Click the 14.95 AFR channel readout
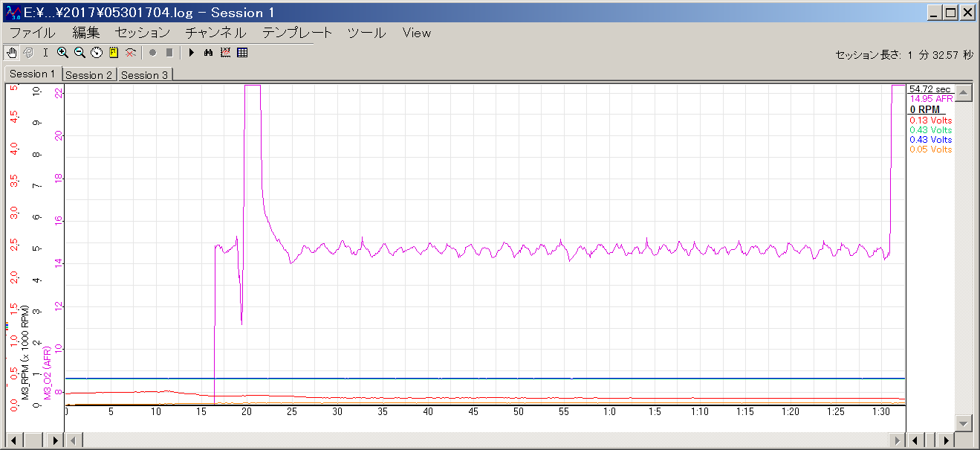Viewport: 980px width, 450px height. point(931,99)
